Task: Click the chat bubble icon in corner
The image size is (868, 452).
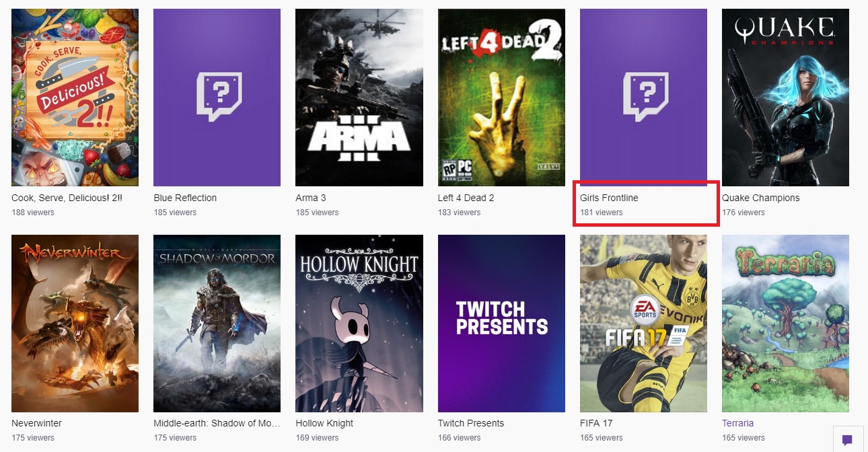Action: (x=847, y=440)
